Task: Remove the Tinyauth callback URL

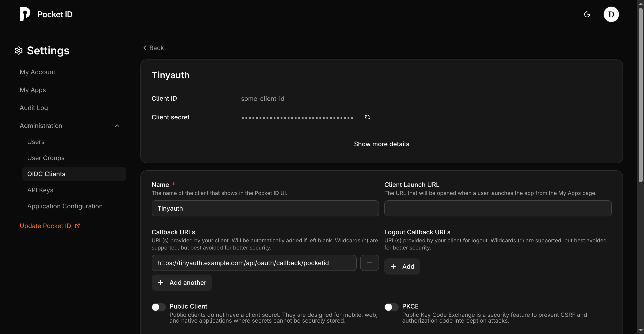Action: pos(369,263)
